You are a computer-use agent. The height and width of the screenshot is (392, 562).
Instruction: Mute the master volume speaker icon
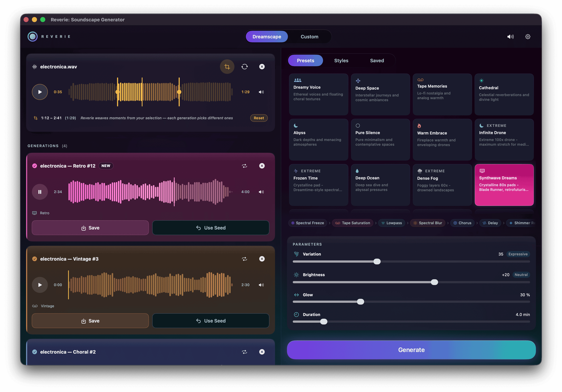(510, 37)
